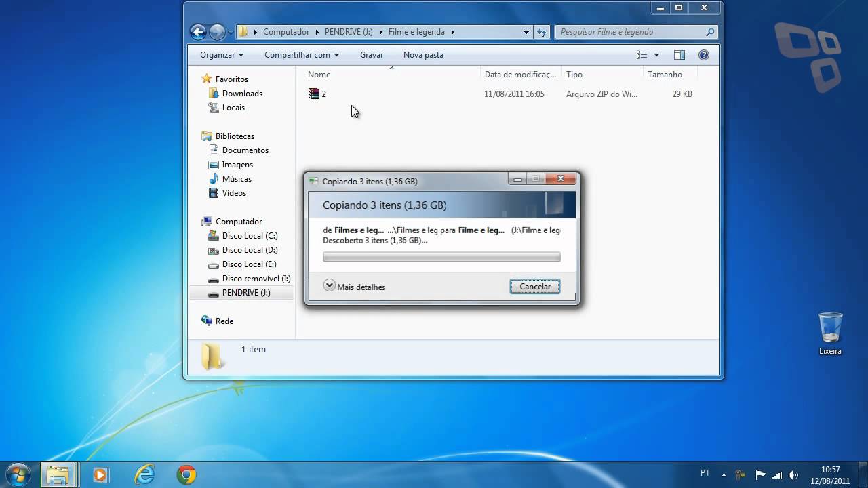Select Filme e legenda in the breadcrumb
The height and width of the screenshot is (488, 868).
click(416, 32)
